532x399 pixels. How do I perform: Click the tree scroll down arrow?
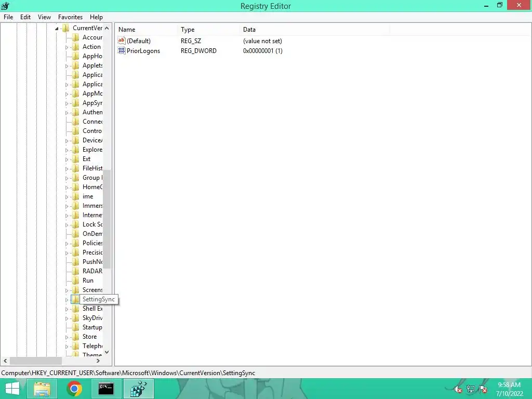(x=107, y=352)
